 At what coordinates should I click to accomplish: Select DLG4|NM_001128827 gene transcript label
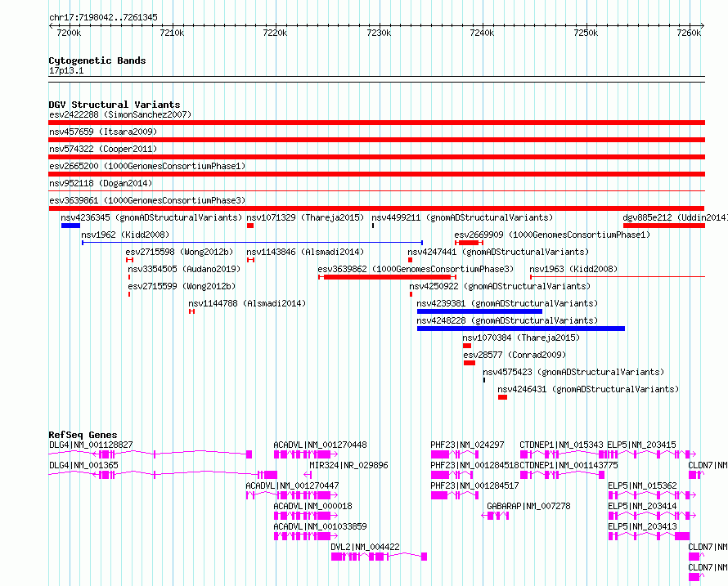click(x=91, y=445)
